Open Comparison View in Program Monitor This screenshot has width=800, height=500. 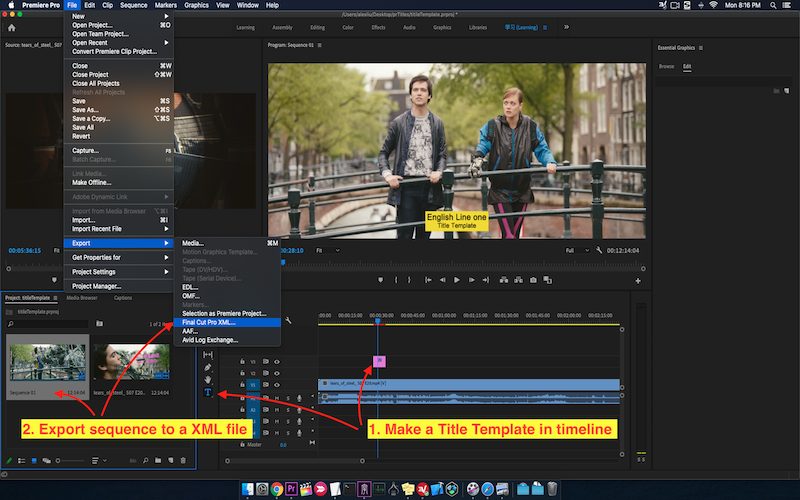[x=547, y=280]
